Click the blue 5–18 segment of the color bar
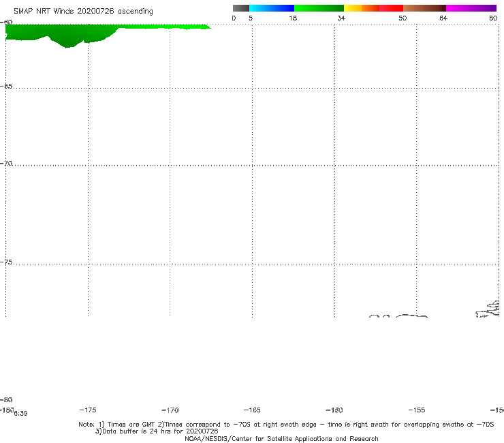 tap(272, 8)
